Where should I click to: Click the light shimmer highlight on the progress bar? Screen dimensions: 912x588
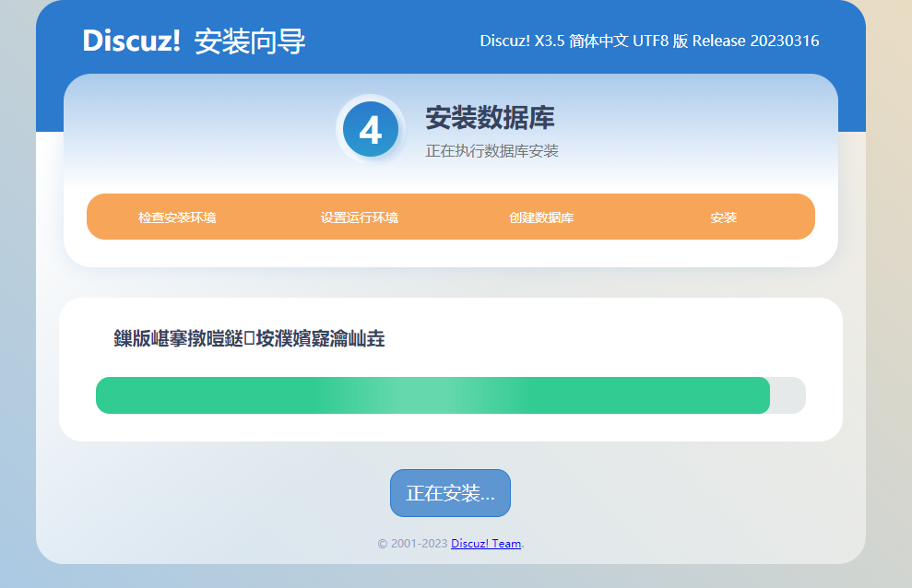click(424, 395)
